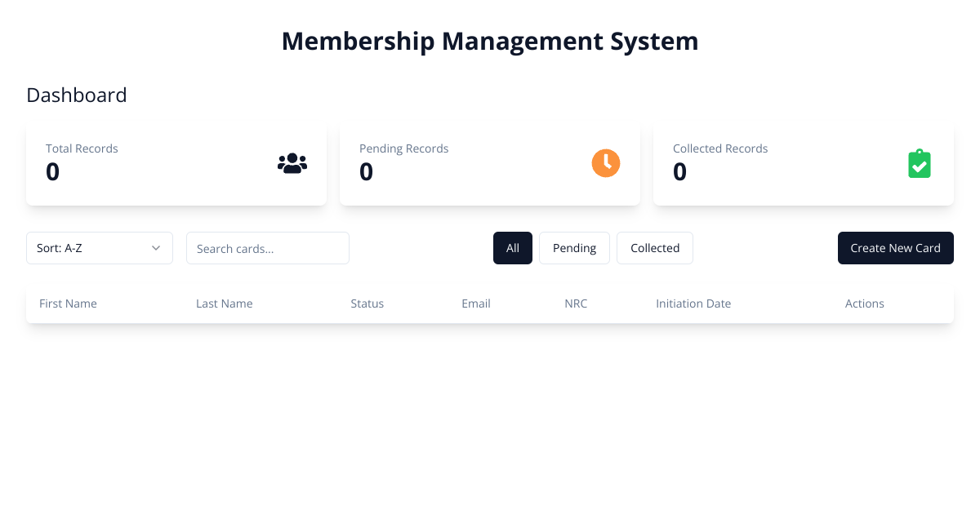This screenshot has height=514, width=980.
Task: Click the orange clock icon on Pending Records
Action: (x=606, y=163)
